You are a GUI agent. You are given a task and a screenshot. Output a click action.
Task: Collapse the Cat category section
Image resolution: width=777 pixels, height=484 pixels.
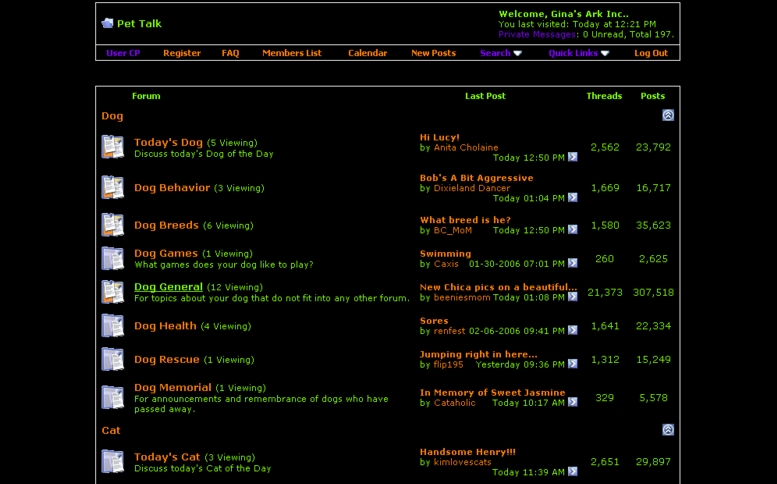668,430
